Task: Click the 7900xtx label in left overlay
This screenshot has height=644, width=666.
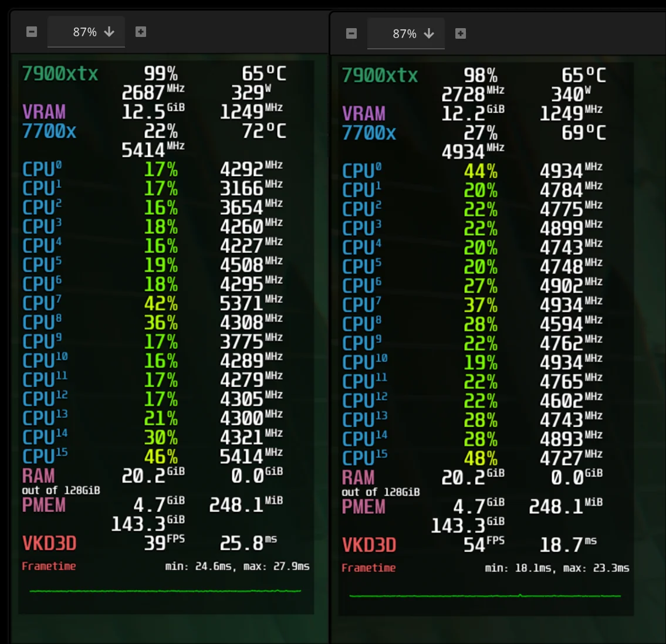Action: point(60,74)
